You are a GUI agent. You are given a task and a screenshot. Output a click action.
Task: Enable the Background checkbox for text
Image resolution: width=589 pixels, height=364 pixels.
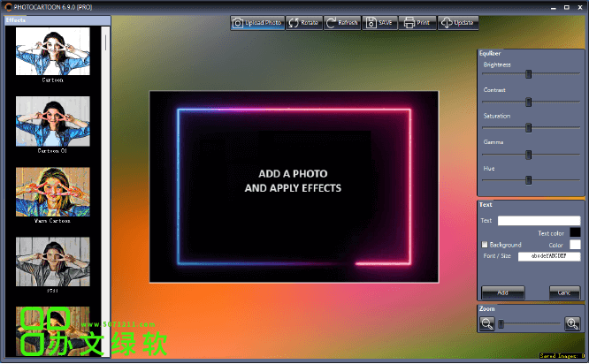(x=485, y=245)
